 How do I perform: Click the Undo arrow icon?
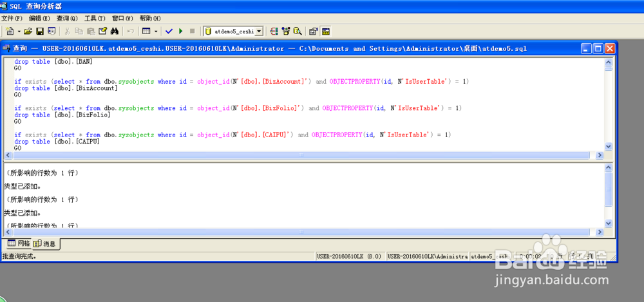point(131,31)
